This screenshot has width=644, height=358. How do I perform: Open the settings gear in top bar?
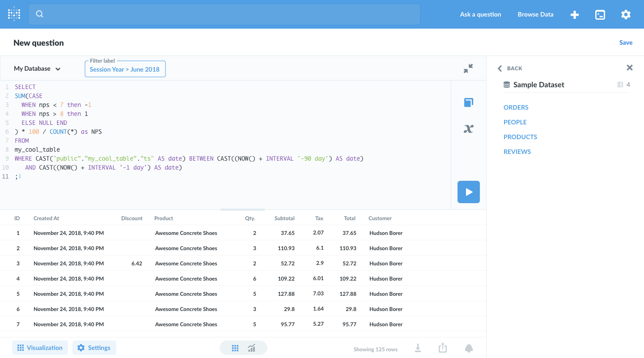626,15
